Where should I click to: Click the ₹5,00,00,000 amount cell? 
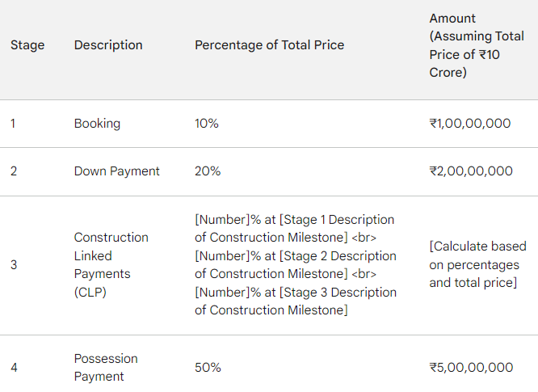471,367
